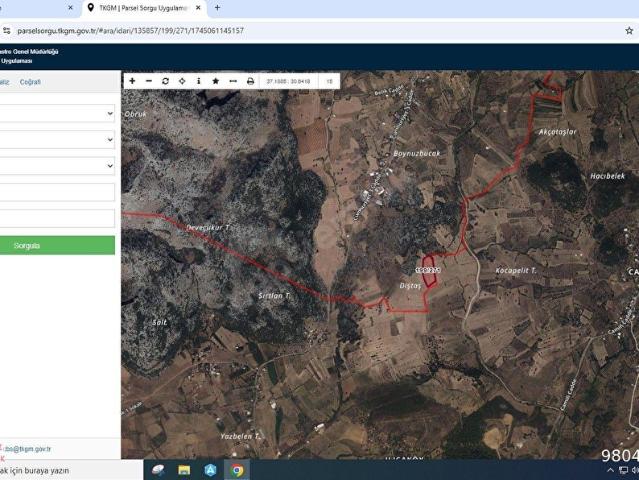Open a new browser tab
639x480 pixels.
[217, 8]
